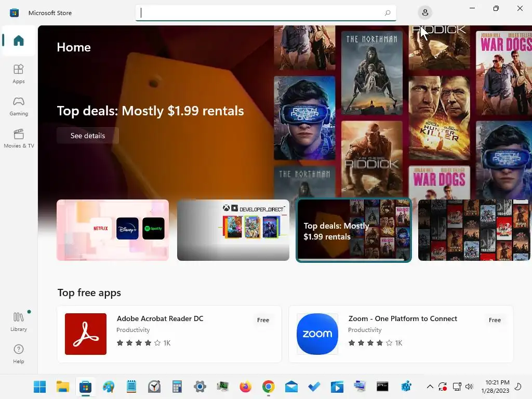
Task: Open the clock and date flyout
Action: [x=495, y=387]
